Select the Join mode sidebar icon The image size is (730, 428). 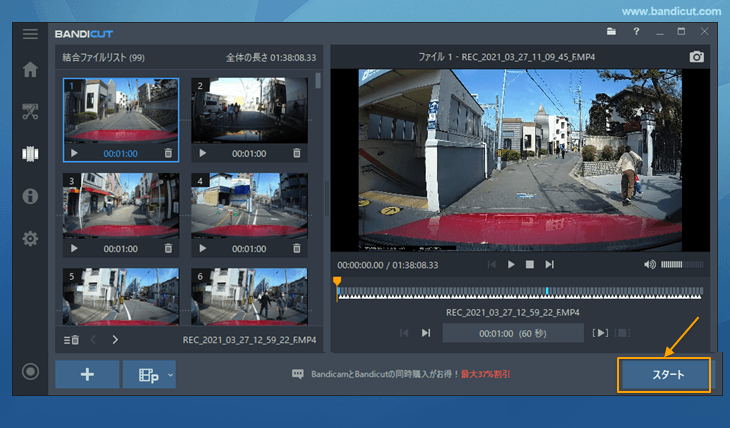tap(30, 154)
